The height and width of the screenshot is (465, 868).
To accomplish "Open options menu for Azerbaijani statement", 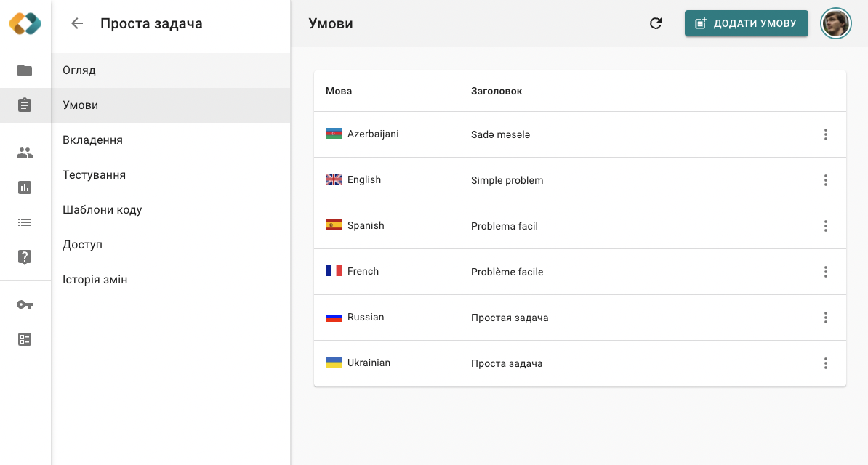I will tap(825, 134).
